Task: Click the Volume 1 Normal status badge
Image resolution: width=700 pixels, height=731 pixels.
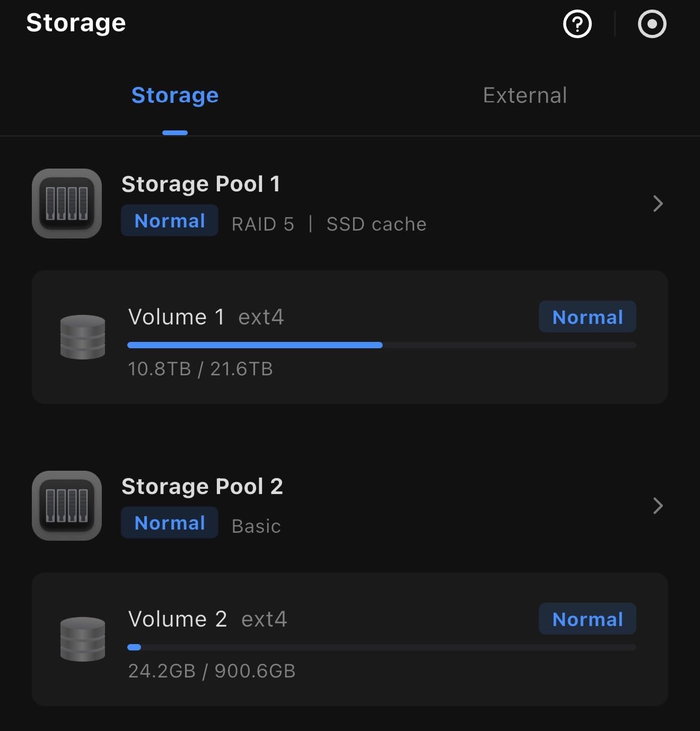Action: point(588,317)
